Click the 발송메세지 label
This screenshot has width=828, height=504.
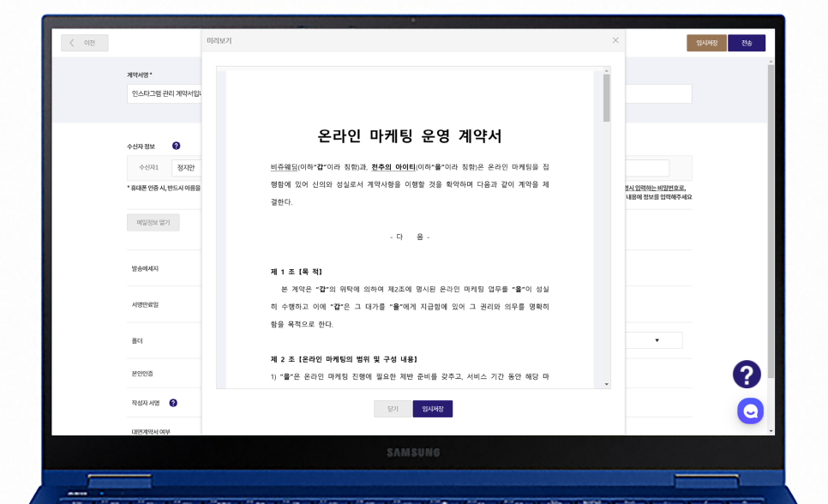coord(145,269)
